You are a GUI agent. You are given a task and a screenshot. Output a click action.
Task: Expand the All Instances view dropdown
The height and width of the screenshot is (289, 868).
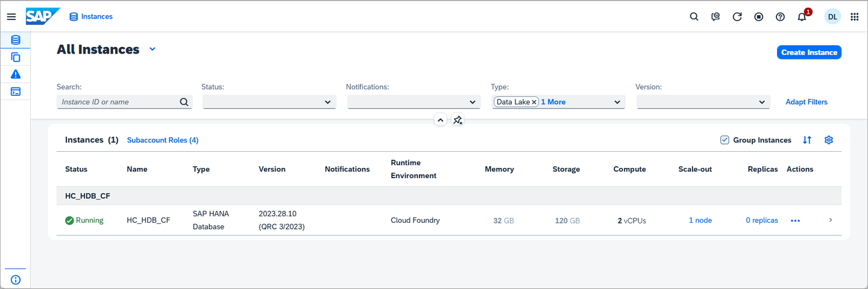click(153, 49)
